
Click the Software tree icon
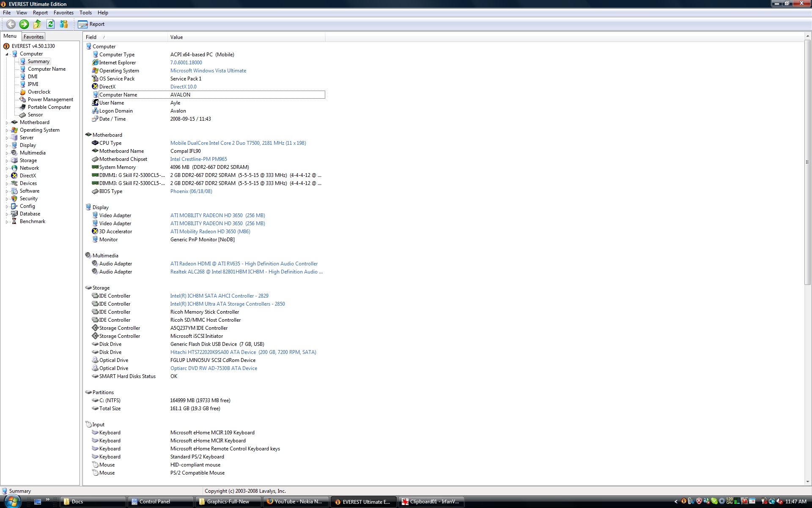coord(14,191)
